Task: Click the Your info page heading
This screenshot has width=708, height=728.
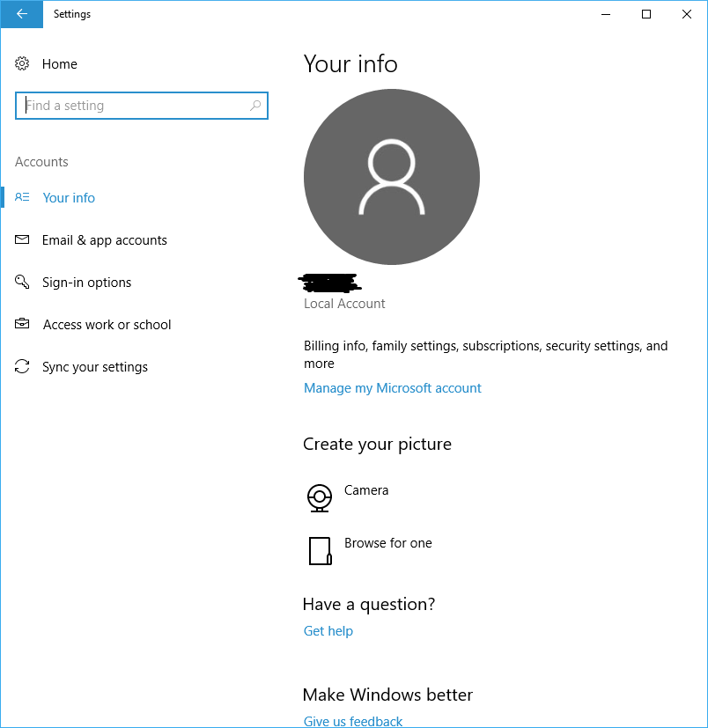Action: coord(350,63)
